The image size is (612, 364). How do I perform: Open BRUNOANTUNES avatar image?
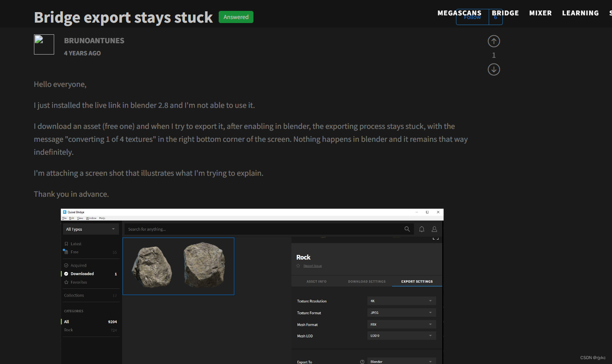pos(44,44)
